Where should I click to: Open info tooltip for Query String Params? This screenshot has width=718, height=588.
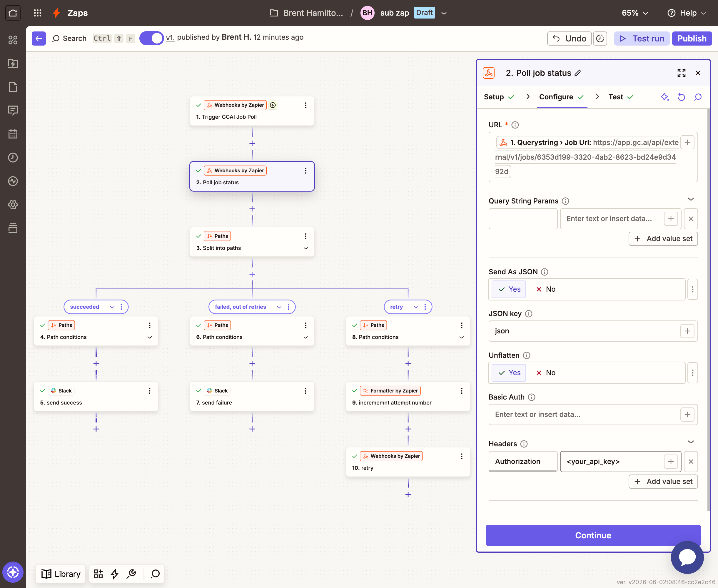tap(565, 201)
